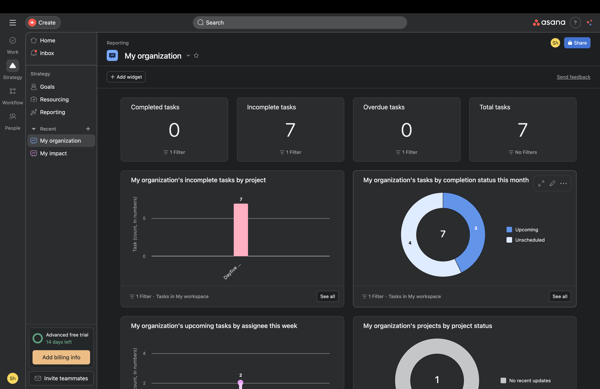Click Invite teammates button
This screenshot has height=389, width=600.
pos(61,378)
